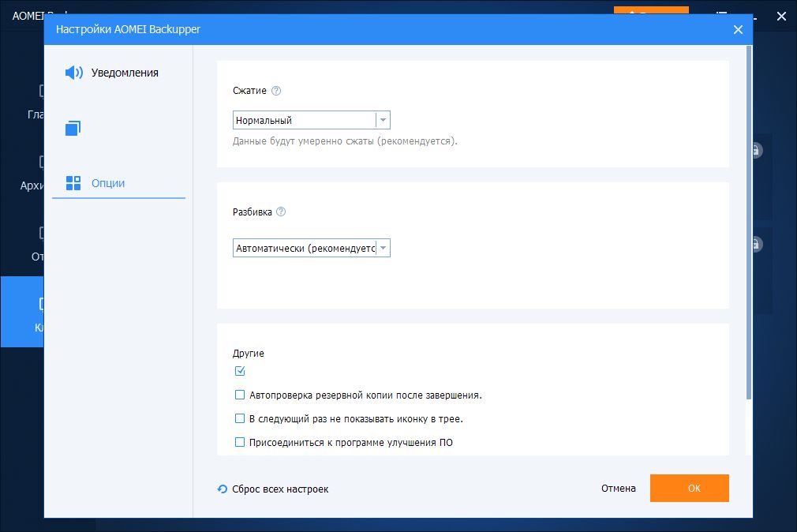
Task: Switch to the Опции tab
Action: click(x=108, y=183)
